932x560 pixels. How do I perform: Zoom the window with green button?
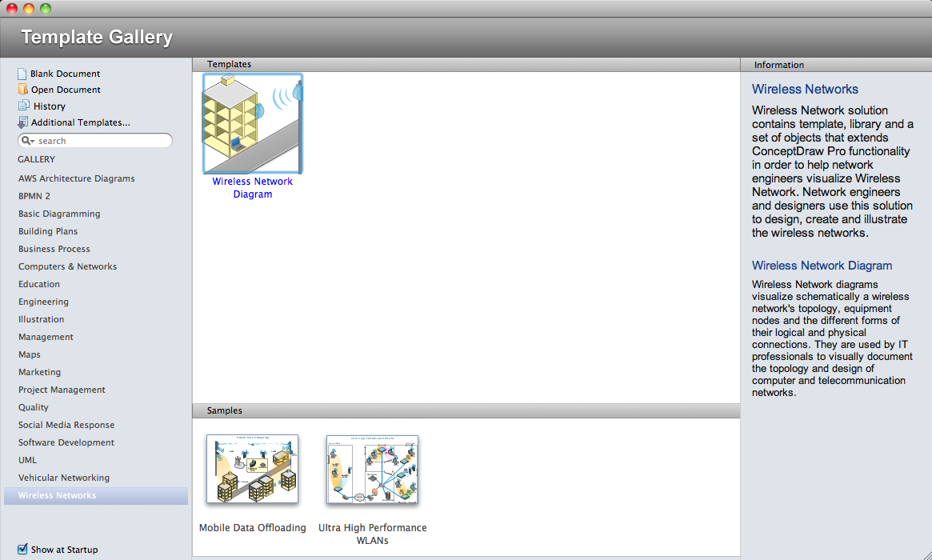point(45,8)
